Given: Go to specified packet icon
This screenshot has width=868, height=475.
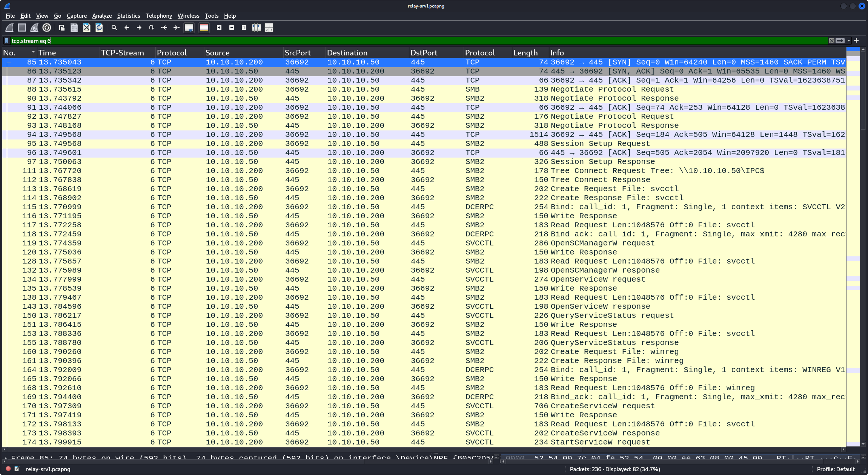Looking at the screenshot, I should tap(152, 28).
